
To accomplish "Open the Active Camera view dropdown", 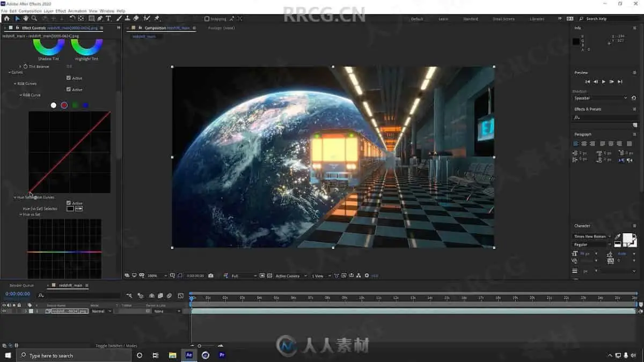I will (291, 276).
